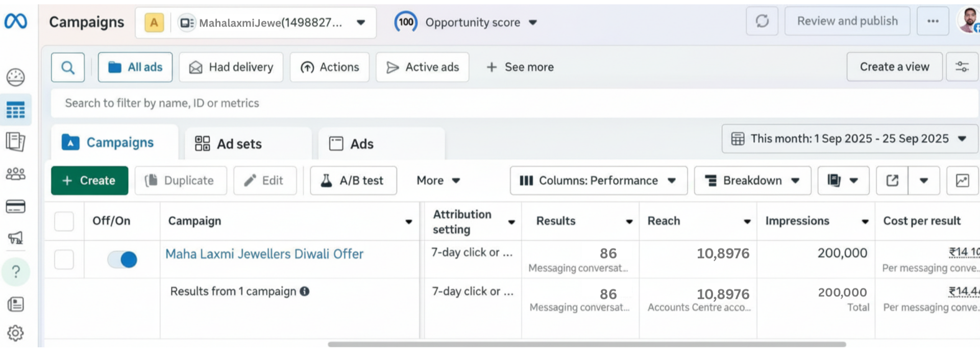The width and height of the screenshot is (980, 357).
Task: Switch to the Ad sets tab
Action: [x=239, y=144]
